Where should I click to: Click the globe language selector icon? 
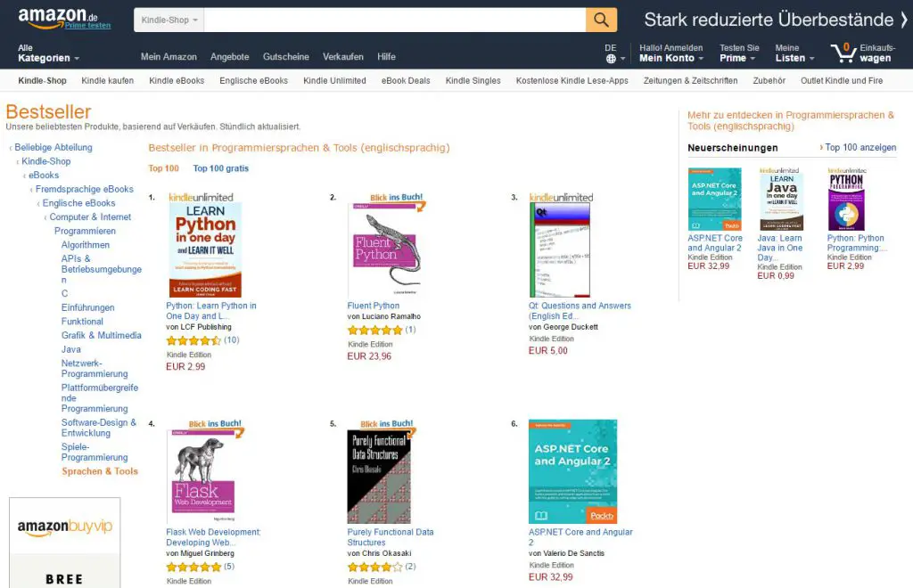(x=611, y=59)
